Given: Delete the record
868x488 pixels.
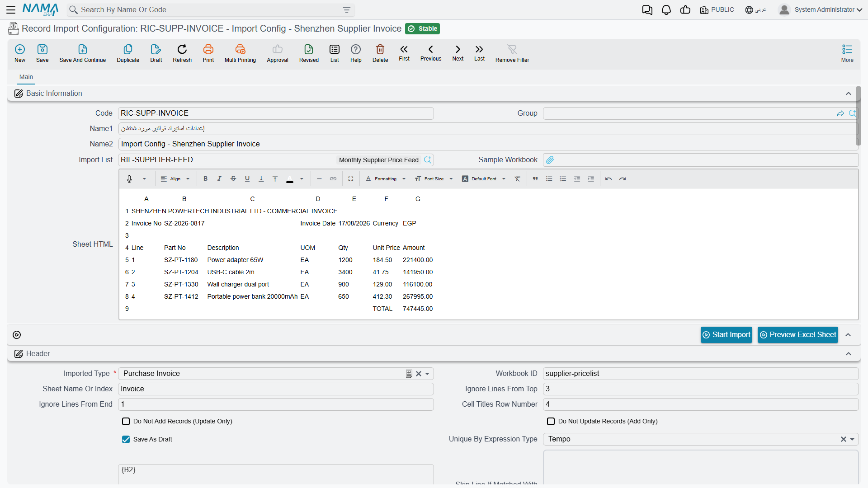Looking at the screenshot, I should pos(380,53).
